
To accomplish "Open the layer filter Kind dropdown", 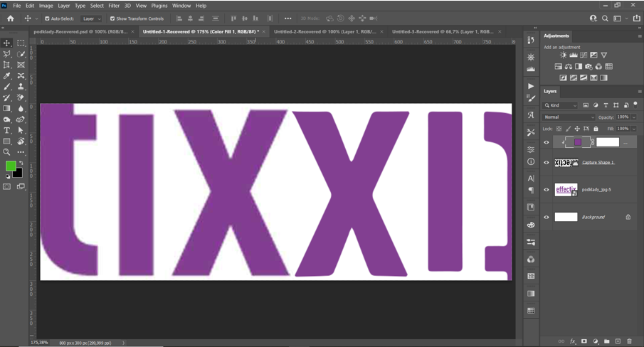I will point(560,105).
